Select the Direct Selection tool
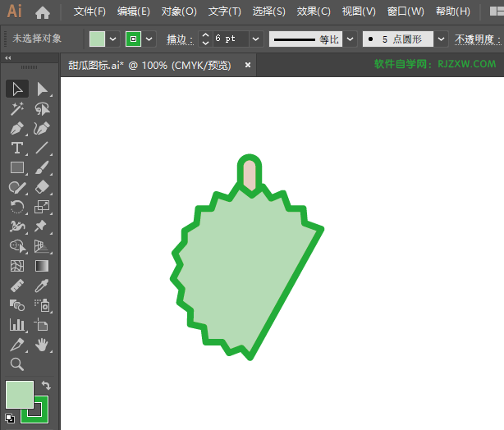Viewport: 504px width, 430px height. [43, 89]
